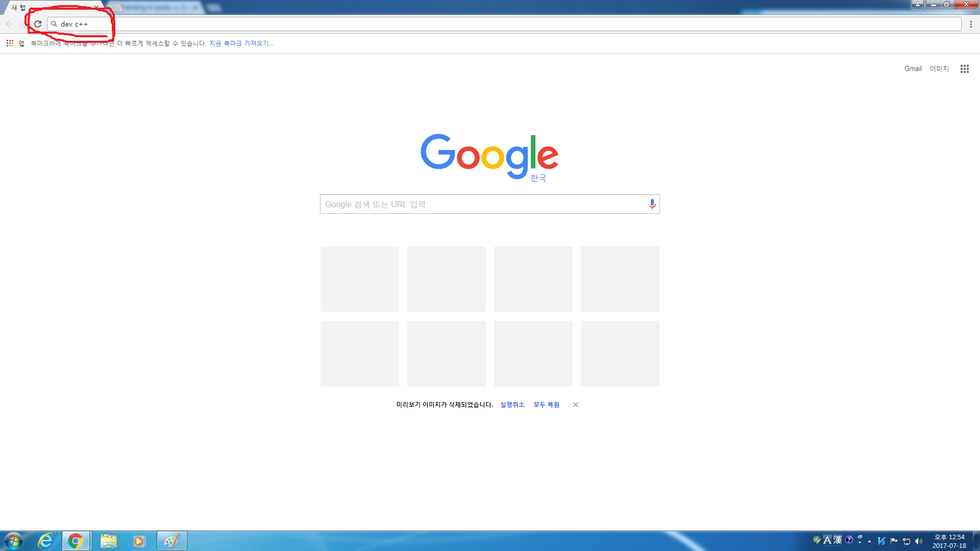
Task: Click the back navigation arrow
Action: tap(9, 24)
